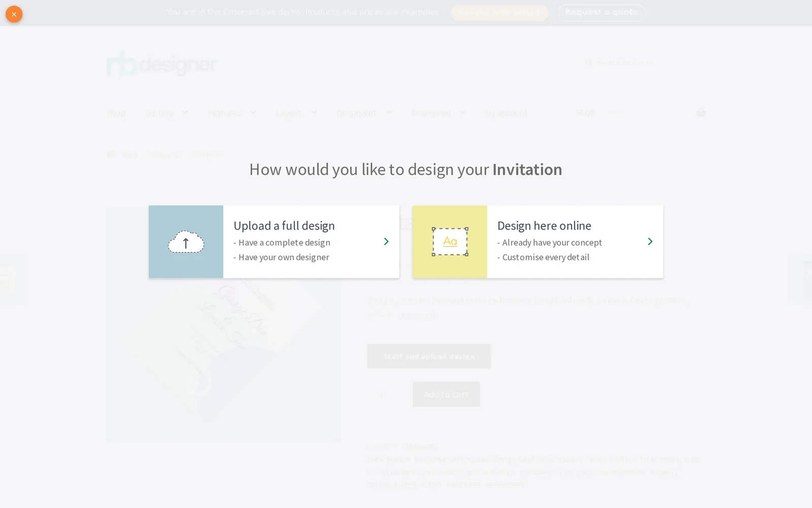Click 'Customise every detail' text
The width and height of the screenshot is (812, 508).
546,257
